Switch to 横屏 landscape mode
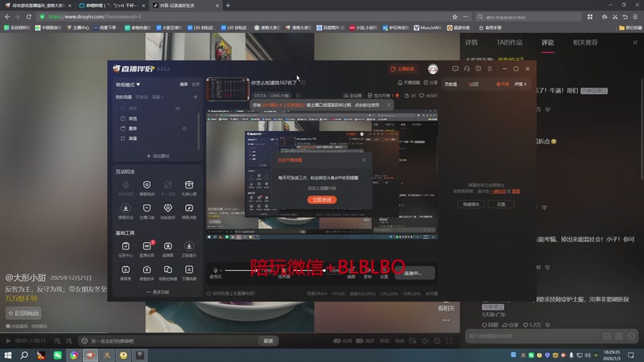This screenshot has width=644, height=362. (184, 84)
